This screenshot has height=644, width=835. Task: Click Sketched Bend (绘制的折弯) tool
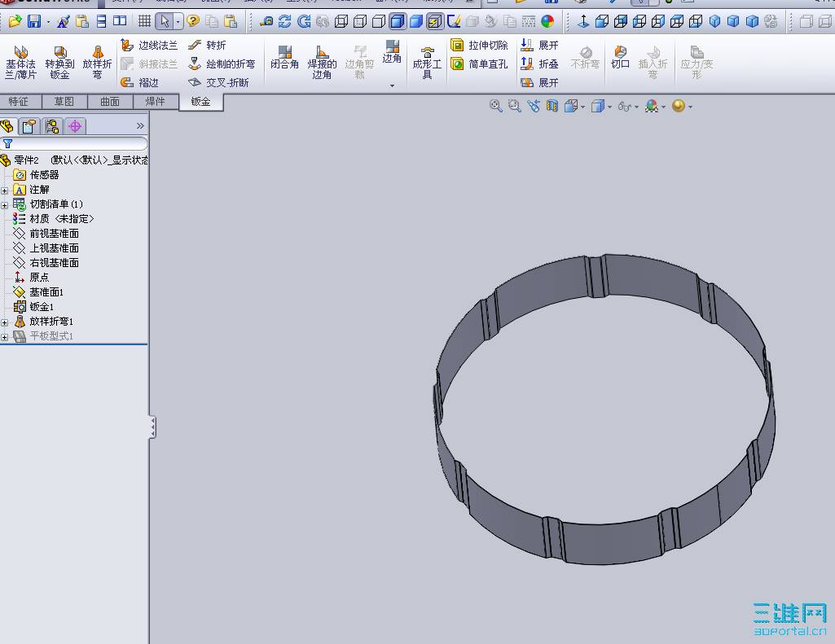pyautogui.click(x=222, y=64)
